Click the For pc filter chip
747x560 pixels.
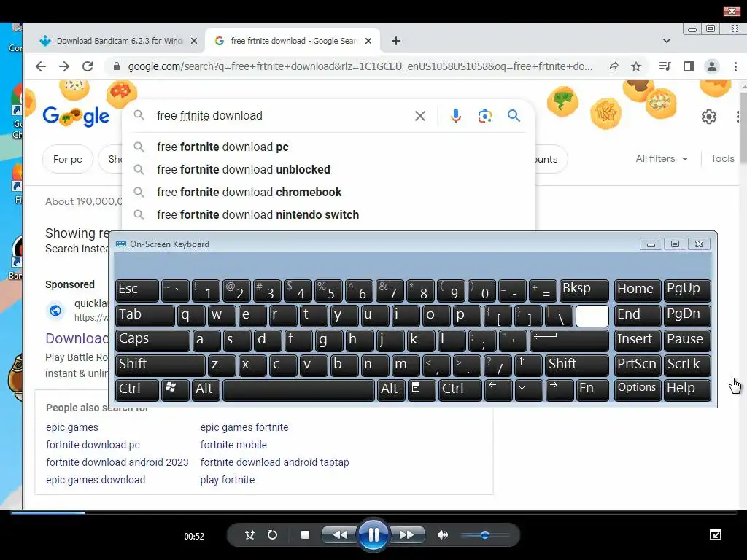click(68, 159)
